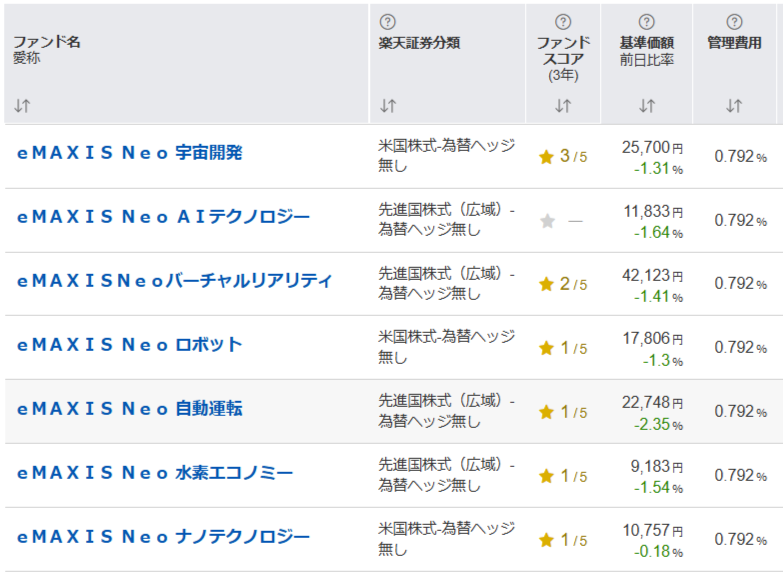Click the -1.3% change value
The image size is (783, 574).
[663, 360]
